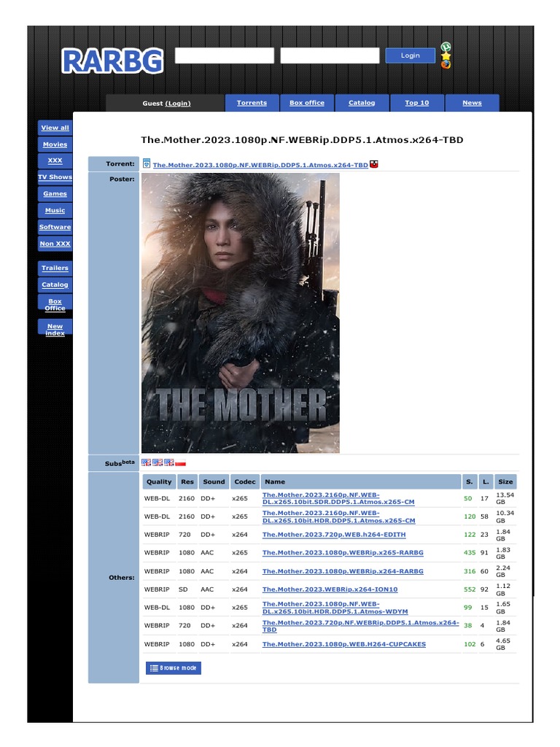Click the red magnet link icon
The height and width of the screenshot is (747, 560).
click(x=374, y=164)
